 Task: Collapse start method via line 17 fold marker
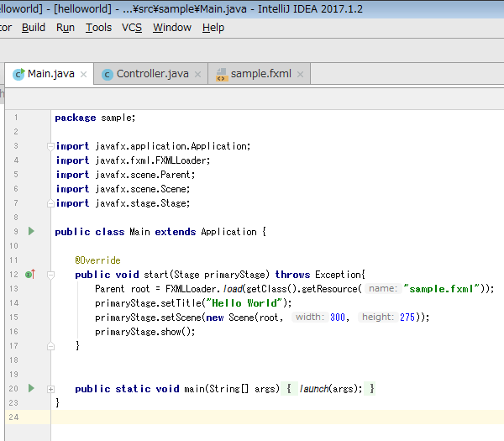coord(50,346)
